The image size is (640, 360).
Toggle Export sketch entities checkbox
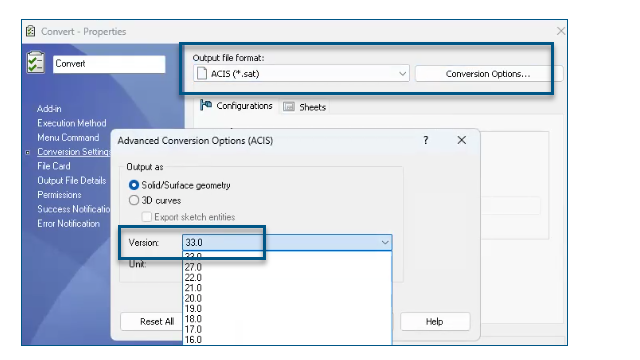click(146, 217)
